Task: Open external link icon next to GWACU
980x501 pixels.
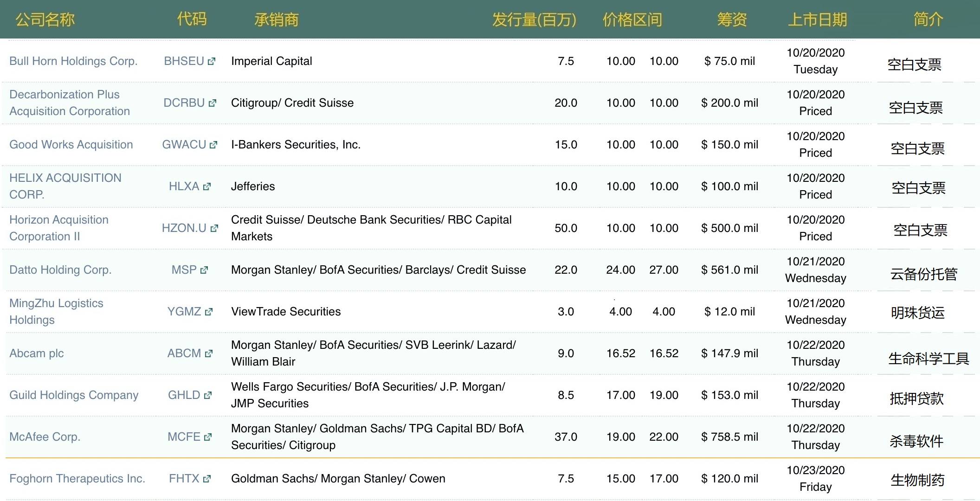Action: click(x=213, y=145)
